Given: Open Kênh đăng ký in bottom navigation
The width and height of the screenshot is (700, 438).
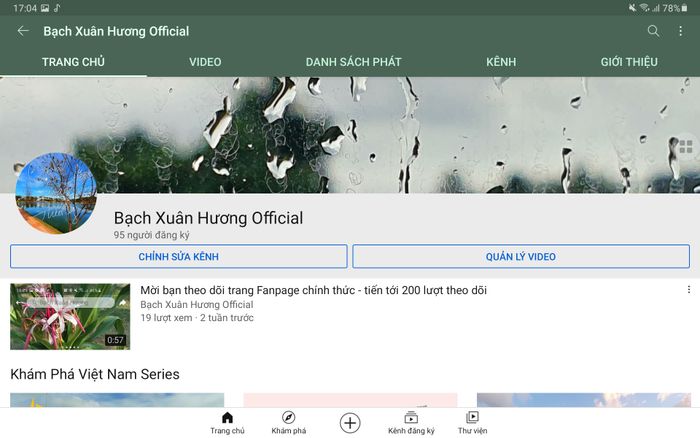Looking at the screenshot, I should [x=411, y=423].
